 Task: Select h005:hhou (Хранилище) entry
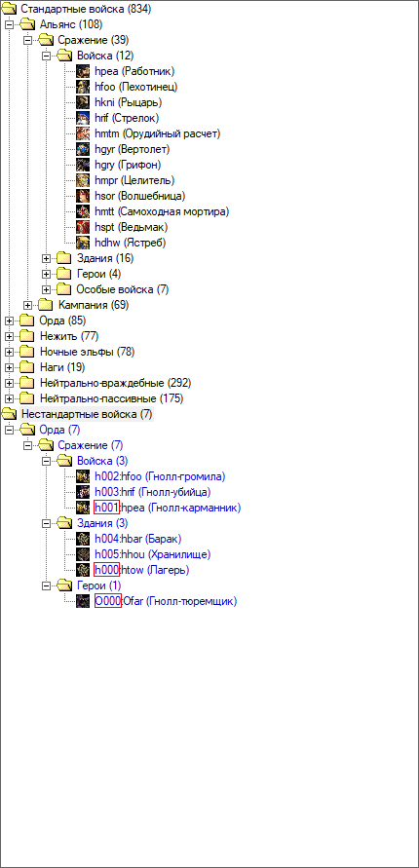coord(153,553)
